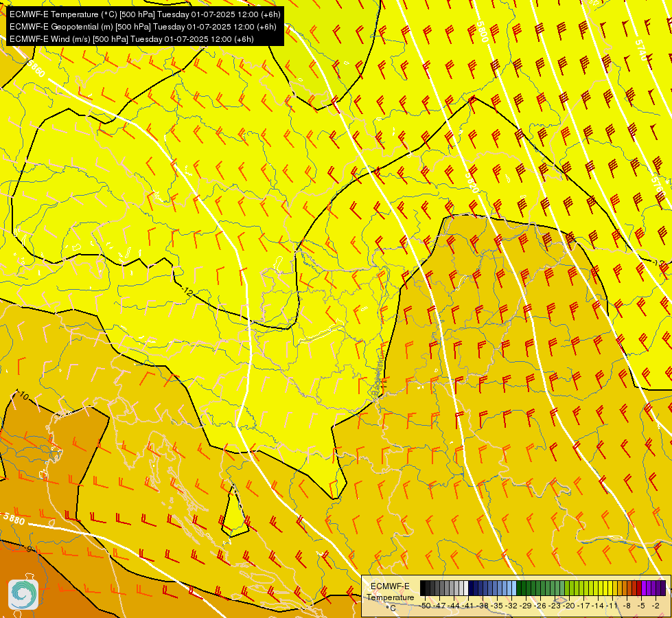
Task: Click the -5 value in the temperature legend
Action: (x=641, y=606)
